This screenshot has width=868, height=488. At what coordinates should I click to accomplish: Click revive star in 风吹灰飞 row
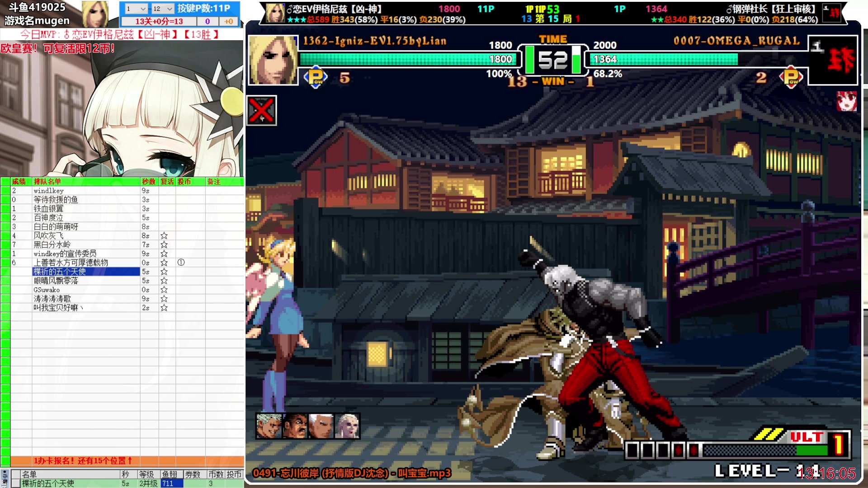tap(164, 236)
